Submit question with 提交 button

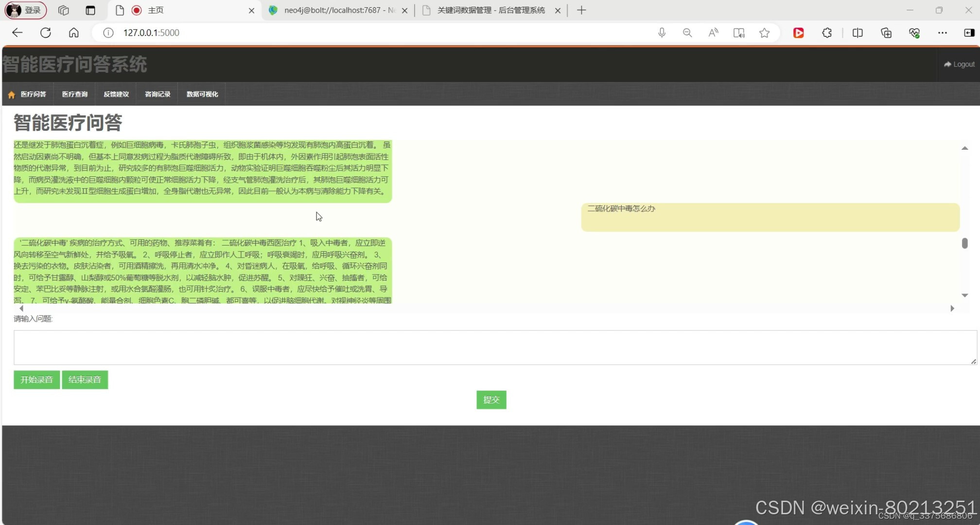point(491,400)
